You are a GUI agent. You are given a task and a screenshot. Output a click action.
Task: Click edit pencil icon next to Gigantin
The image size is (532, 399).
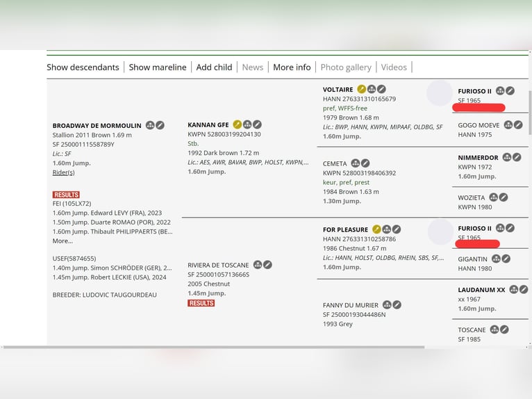coord(506,259)
